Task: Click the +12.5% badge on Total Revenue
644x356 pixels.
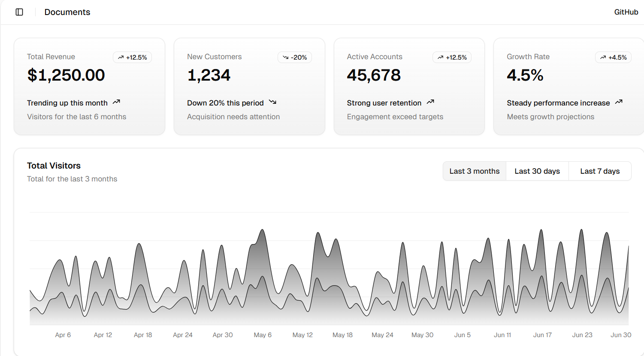Action: click(132, 57)
